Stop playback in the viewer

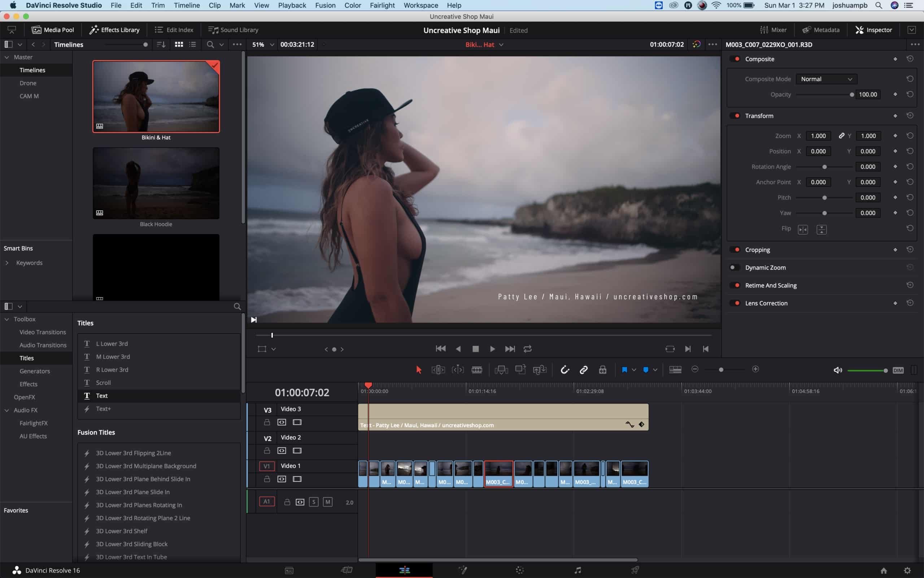point(475,349)
